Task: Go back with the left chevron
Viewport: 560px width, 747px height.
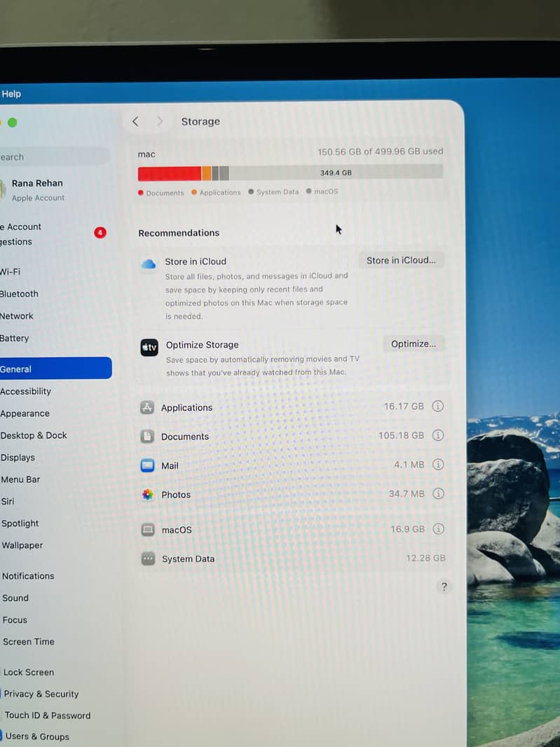Action: pos(135,121)
